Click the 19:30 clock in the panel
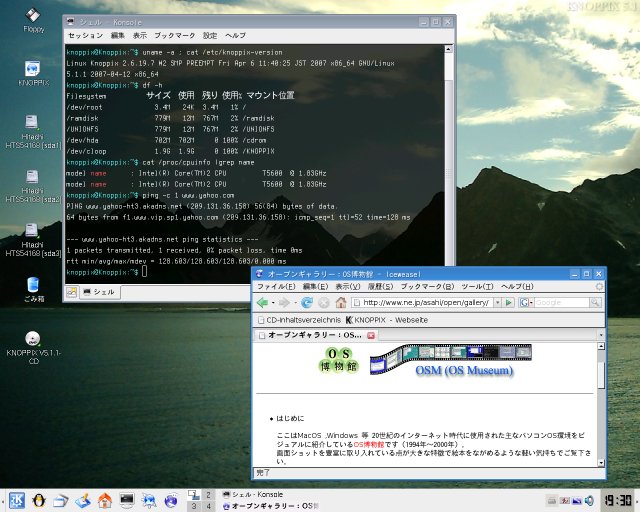The width and height of the screenshot is (640, 512). [x=618, y=501]
